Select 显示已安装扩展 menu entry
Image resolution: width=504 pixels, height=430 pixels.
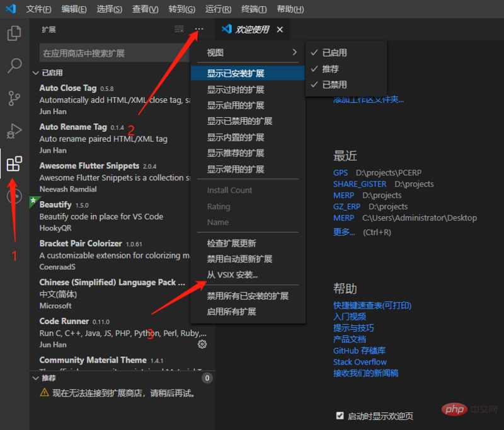(248, 73)
